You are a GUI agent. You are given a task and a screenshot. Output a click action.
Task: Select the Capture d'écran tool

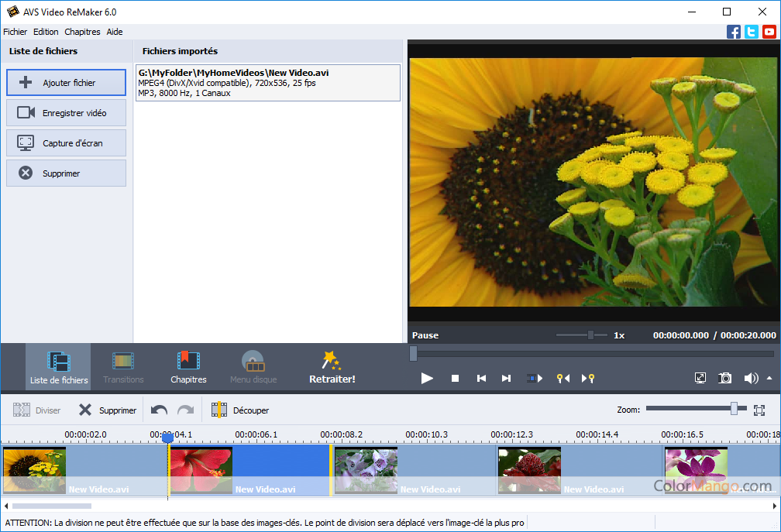pos(65,142)
